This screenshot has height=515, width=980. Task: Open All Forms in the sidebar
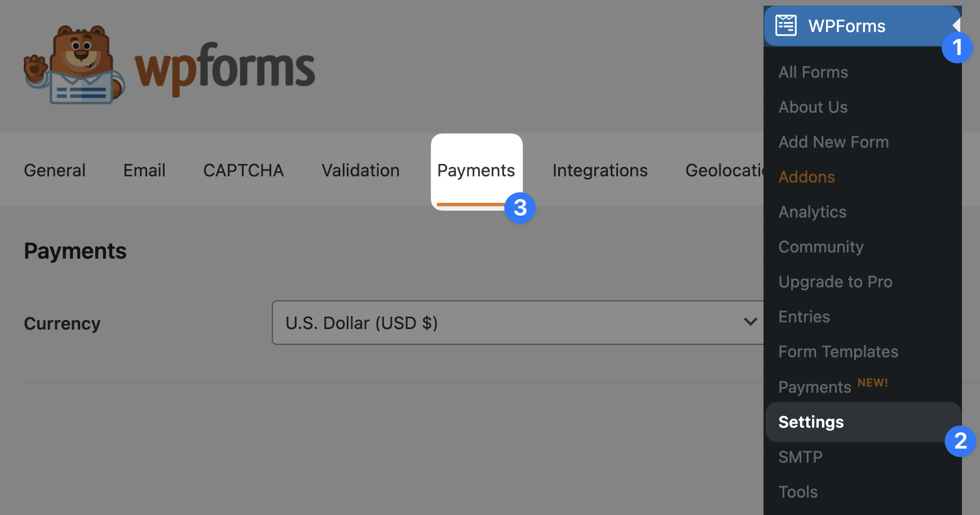click(x=813, y=72)
